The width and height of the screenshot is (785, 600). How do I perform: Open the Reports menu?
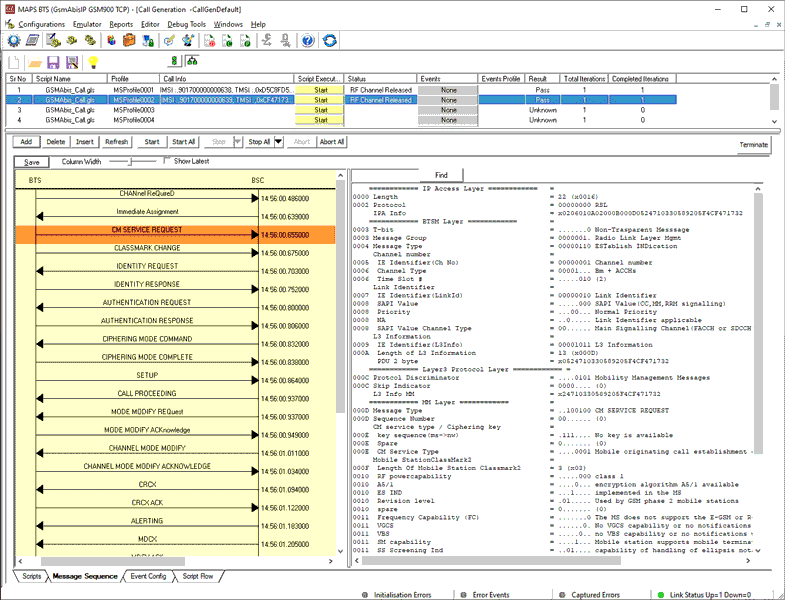(121, 24)
